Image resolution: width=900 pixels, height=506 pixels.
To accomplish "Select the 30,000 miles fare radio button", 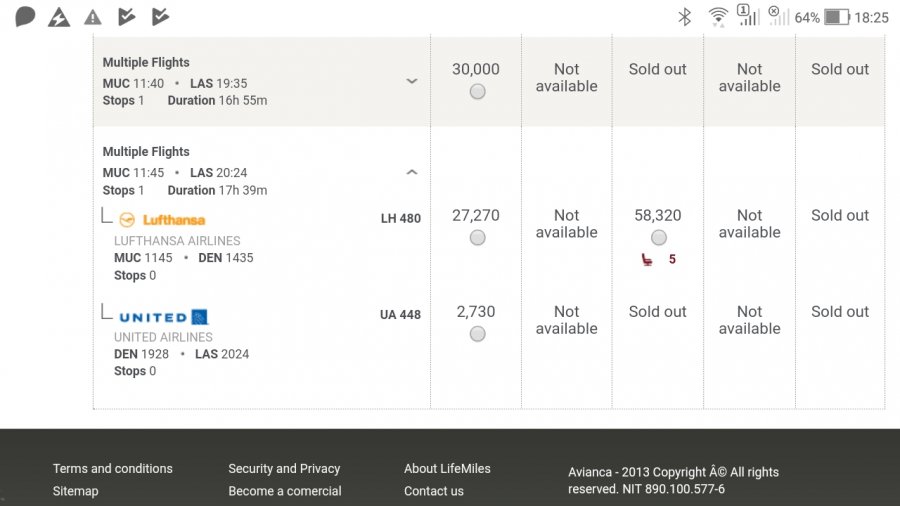I will pyautogui.click(x=477, y=92).
